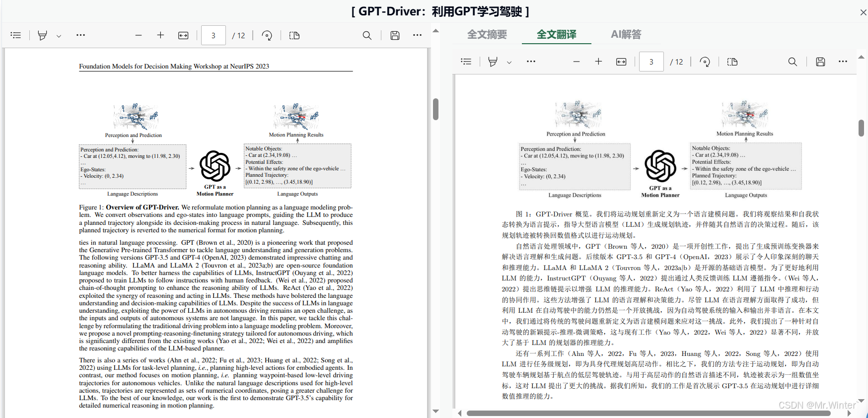The height and width of the screenshot is (418, 868).
Task: Zoom out the left PDF document
Action: 139,35
